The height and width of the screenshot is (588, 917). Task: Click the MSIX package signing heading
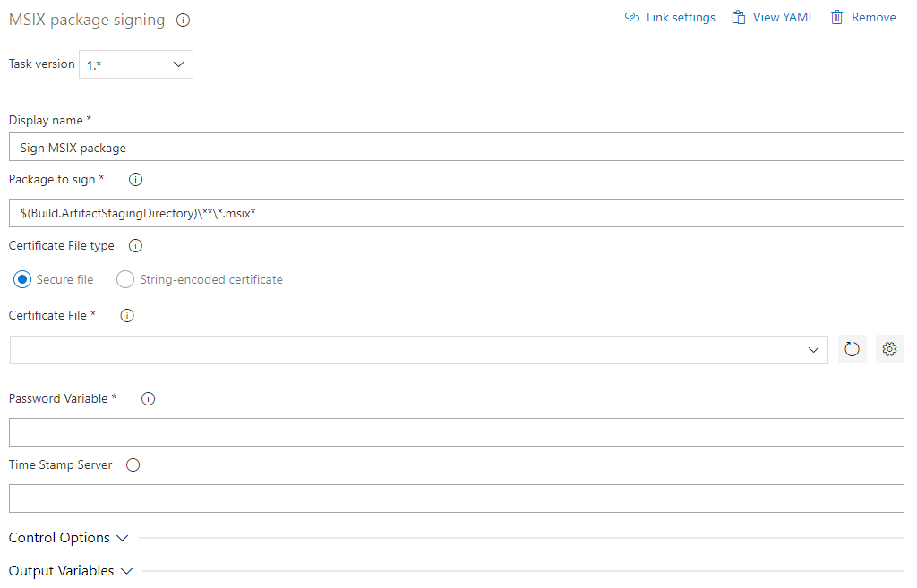tap(87, 21)
